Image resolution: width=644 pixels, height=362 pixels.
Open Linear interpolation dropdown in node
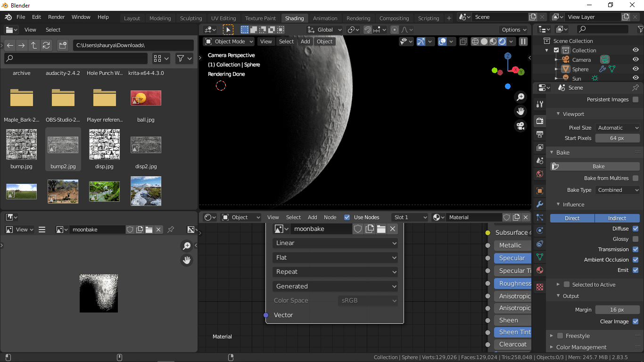(x=335, y=243)
